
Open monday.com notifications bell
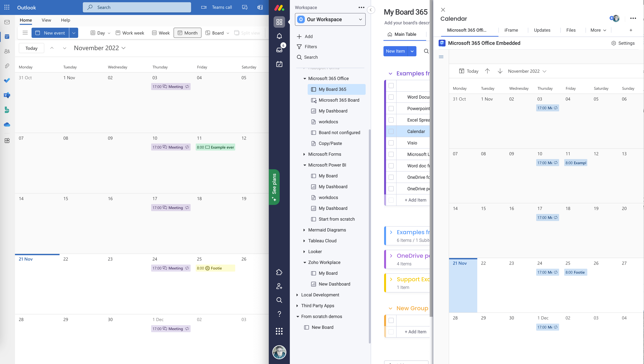[279, 36]
